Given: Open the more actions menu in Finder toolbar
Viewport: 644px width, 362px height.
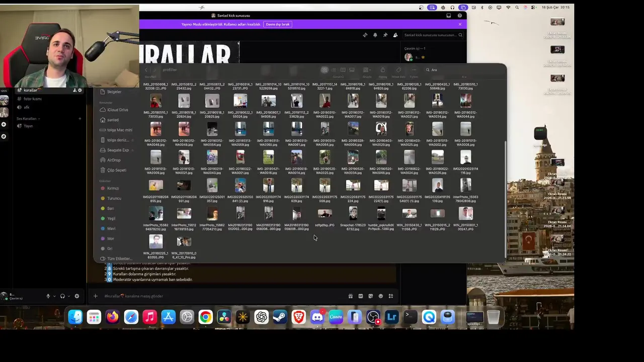Looking at the screenshot, I should (414, 70).
